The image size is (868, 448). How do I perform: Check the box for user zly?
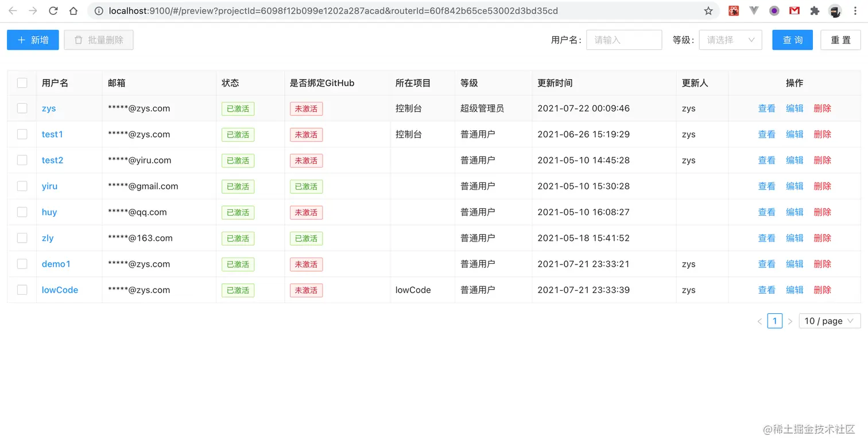[22, 238]
